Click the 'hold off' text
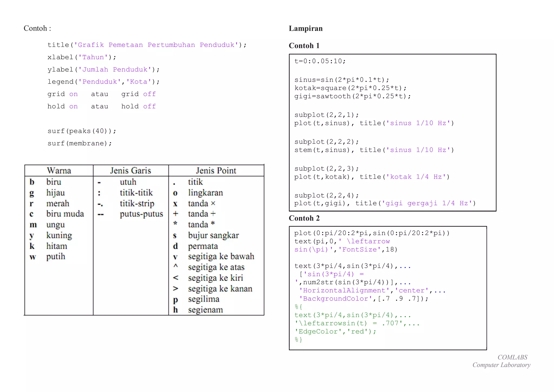The image size is (554, 392). [x=138, y=106]
